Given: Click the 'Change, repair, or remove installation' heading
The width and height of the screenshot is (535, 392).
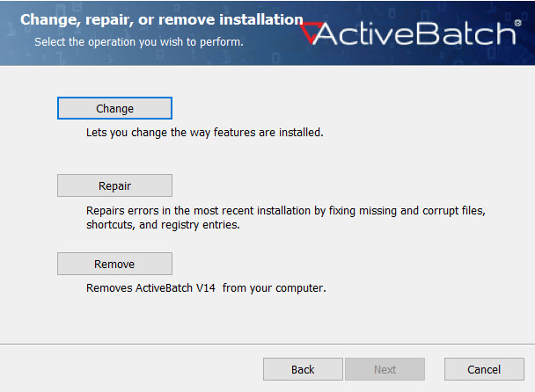Looking at the screenshot, I should point(161,19).
